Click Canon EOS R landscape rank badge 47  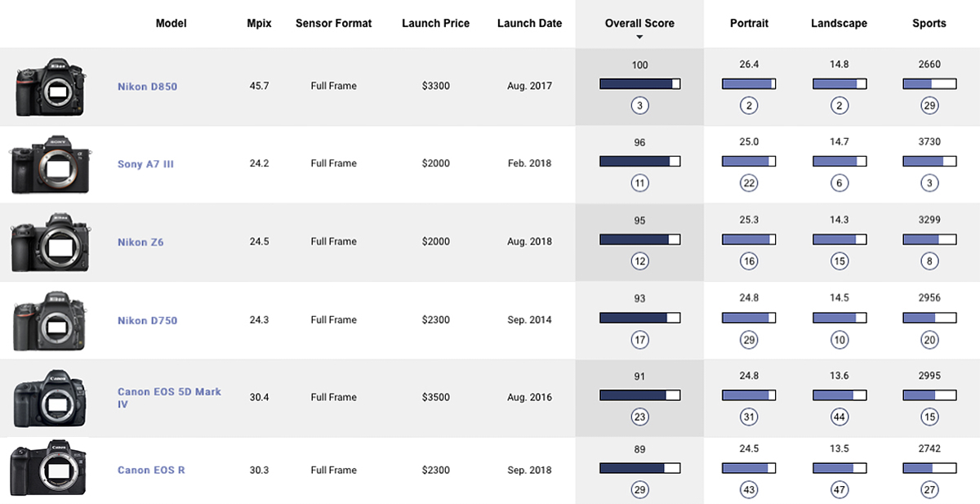pyautogui.click(x=839, y=490)
